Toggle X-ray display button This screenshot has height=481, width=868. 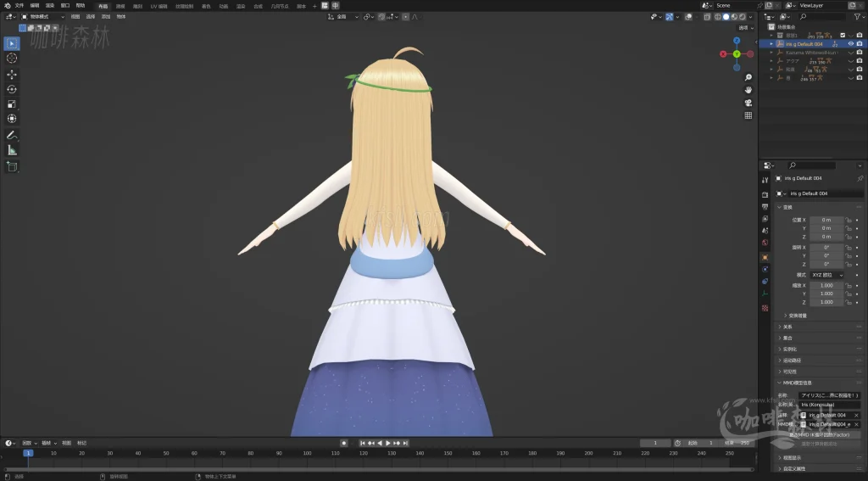708,17
